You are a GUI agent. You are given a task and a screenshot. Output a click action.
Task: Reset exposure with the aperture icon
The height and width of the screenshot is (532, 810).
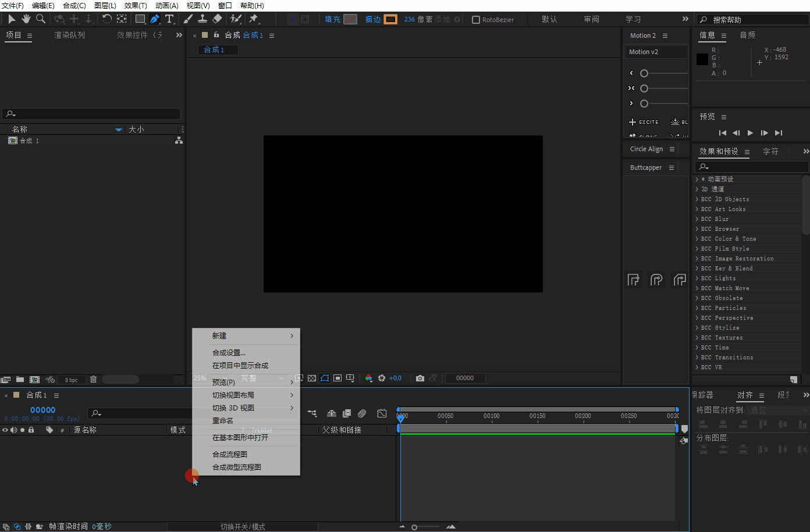pyautogui.click(x=382, y=378)
